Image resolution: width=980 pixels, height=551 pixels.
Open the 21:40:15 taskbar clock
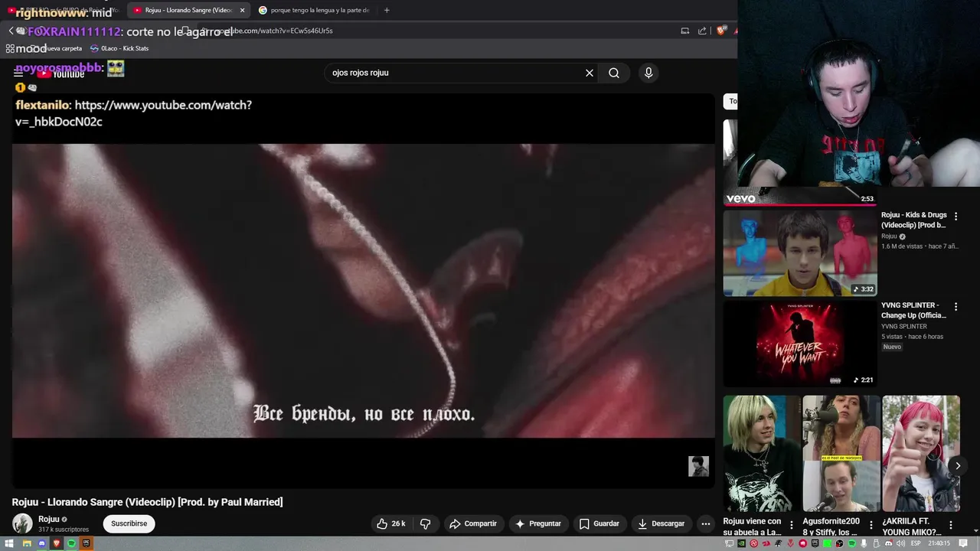938,543
